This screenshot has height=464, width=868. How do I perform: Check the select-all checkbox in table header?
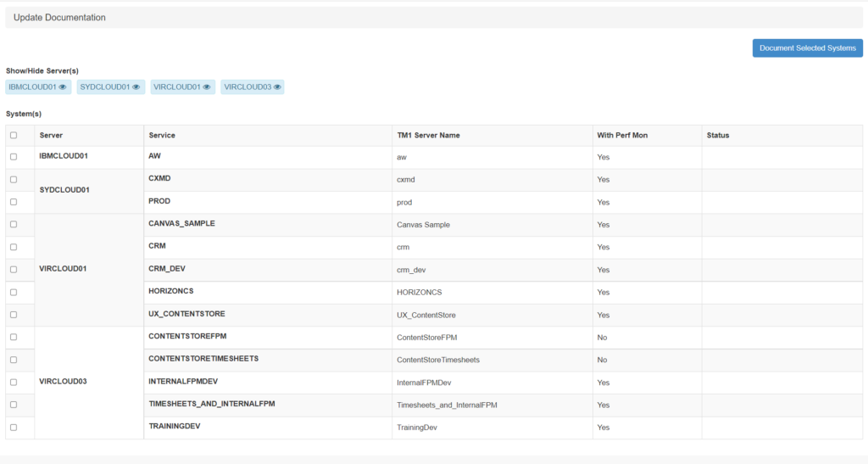[x=14, y=136]
